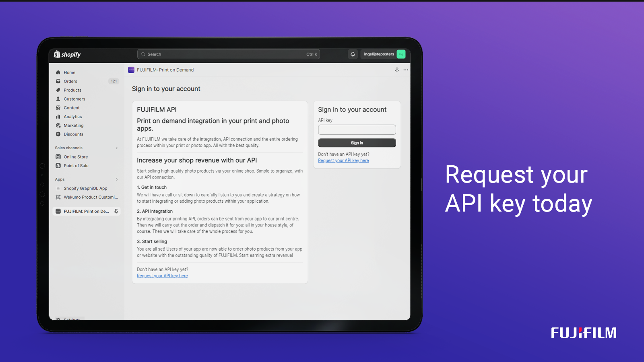Focus the API key input field
The width and height of the screenshot is (644, 362).
tap(357, 130)
